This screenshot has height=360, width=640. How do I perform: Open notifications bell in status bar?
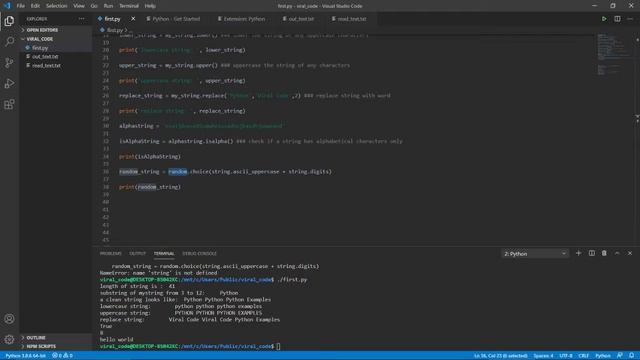[631, 356]
